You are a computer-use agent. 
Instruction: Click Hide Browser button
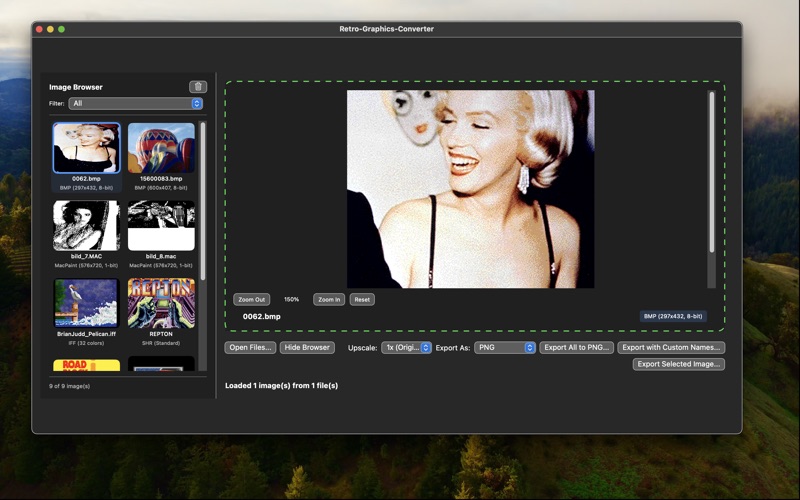pyautogui.click(x=307, y=347)
